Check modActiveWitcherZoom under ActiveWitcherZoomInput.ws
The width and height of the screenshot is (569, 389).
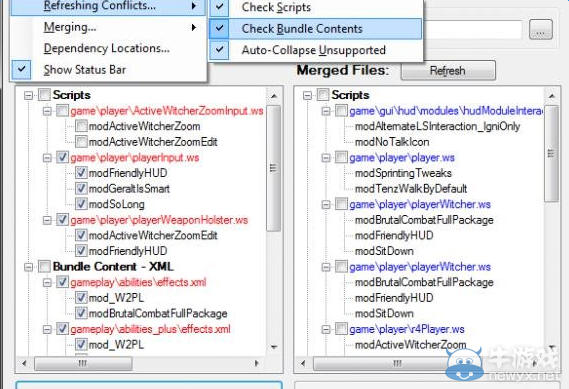81,126
